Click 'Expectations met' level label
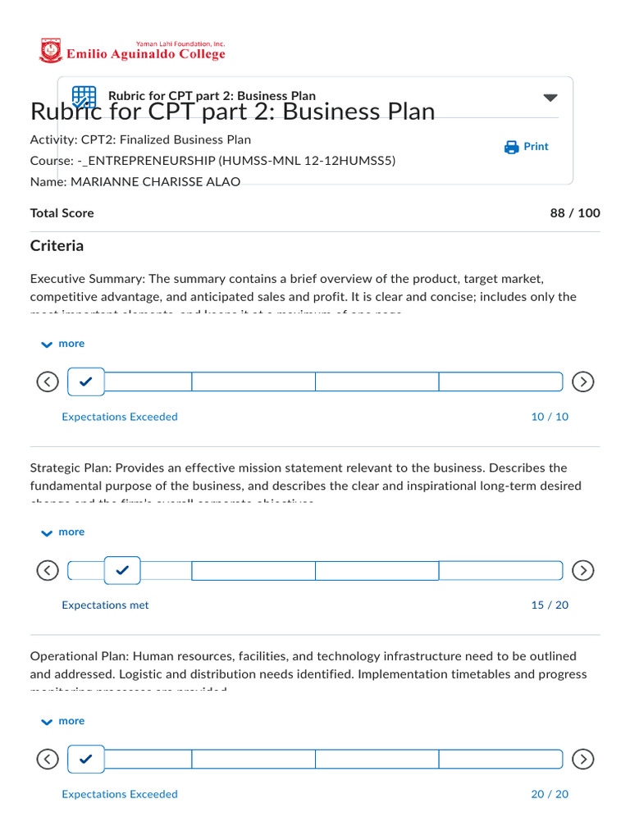The height and width of the screenshot is (840, 630). pos(106,605)
